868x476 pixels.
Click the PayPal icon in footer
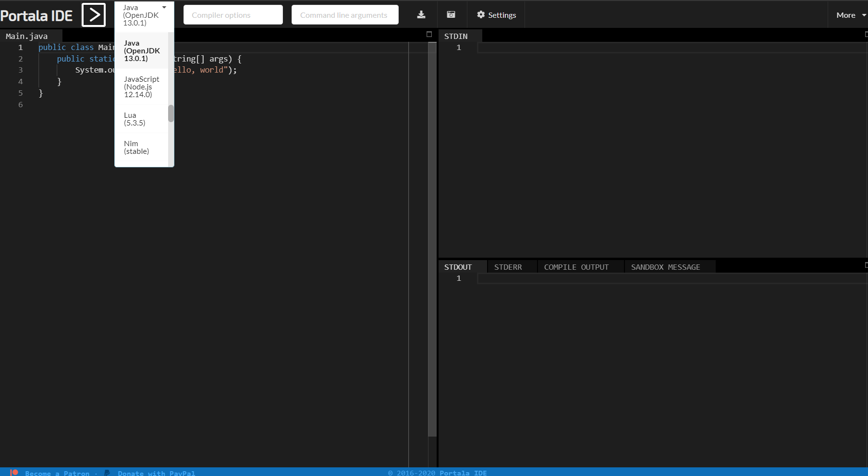pyautogui.click(x=107, y=473)
